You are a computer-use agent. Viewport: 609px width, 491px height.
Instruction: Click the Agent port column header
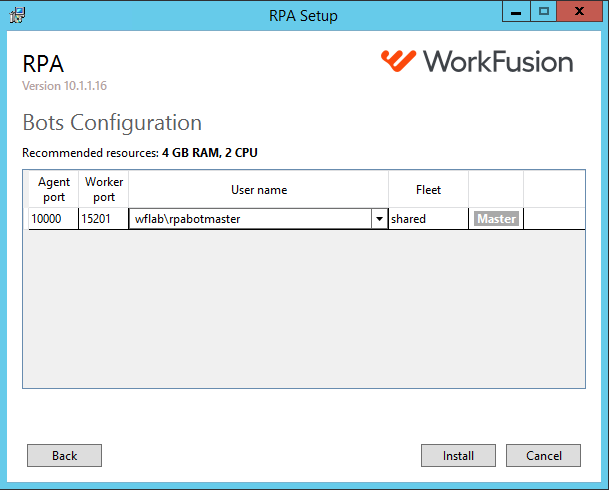(54, 189)
